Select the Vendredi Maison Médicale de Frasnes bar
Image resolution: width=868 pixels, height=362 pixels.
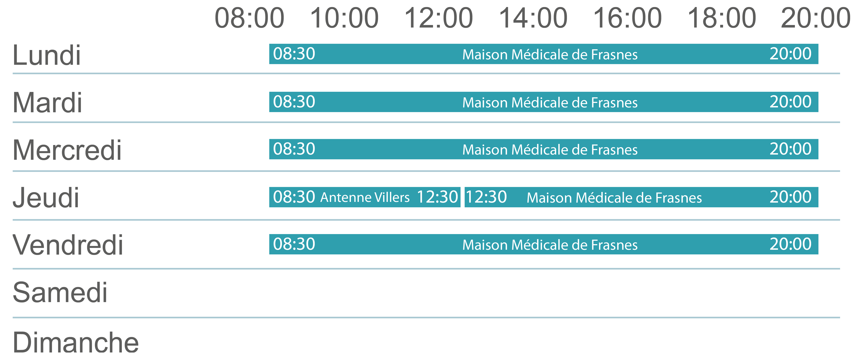click(x=544, y=244)
